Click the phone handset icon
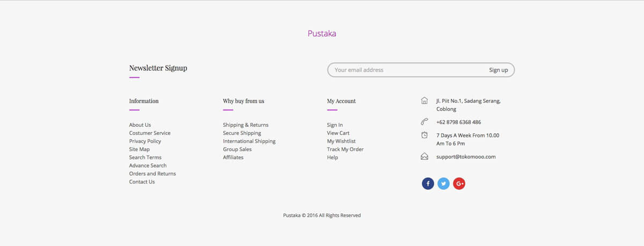Image resolution: width=644 pixels, height=246 pixels. (425, 122)
